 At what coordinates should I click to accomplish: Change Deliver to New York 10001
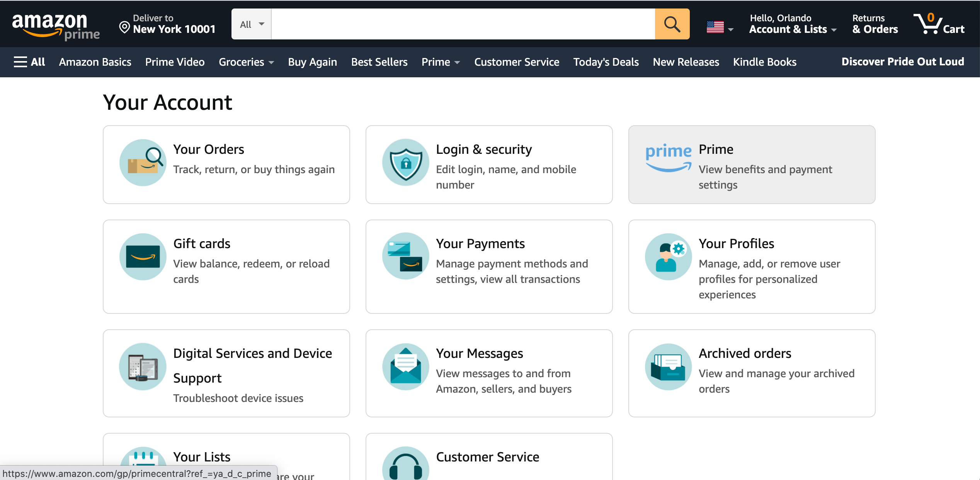[167, 24]
